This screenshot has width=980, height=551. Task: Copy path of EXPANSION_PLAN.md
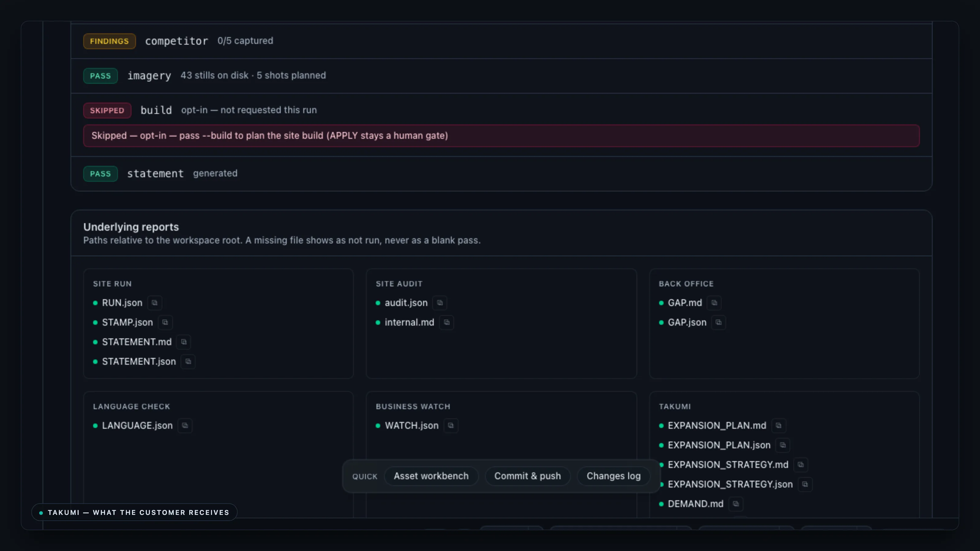(x=778, y=425)
